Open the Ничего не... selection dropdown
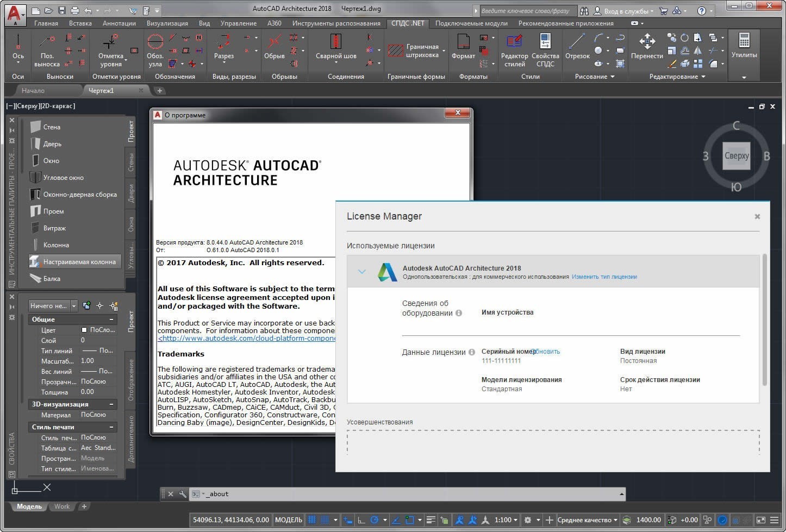Image resolution: width=786 pixels, height=532 pixels. point(53,305)
